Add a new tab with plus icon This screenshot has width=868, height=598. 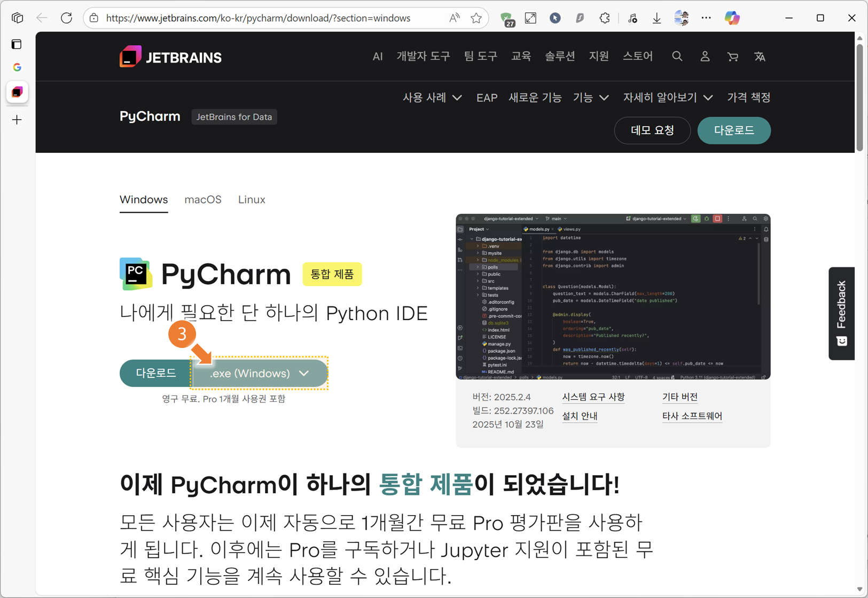point(17,120)
